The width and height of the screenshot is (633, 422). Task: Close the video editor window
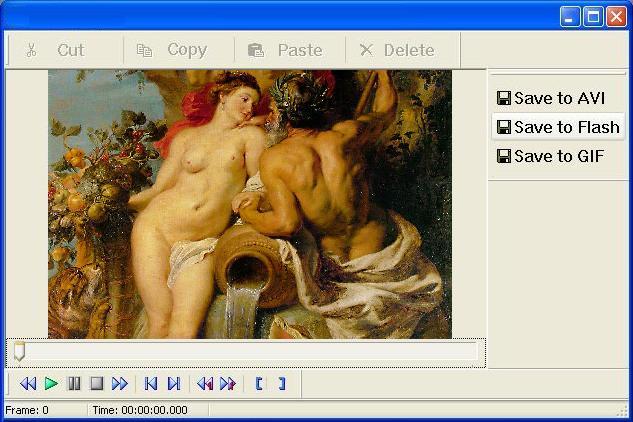tap(616, 17)
